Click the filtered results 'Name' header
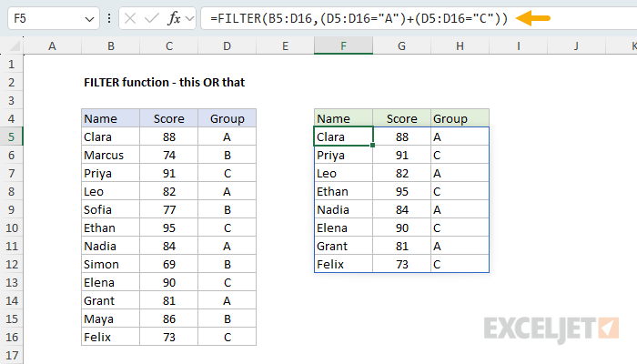The height and width of the screenshot is (364, 637). (x=343, y=118)
